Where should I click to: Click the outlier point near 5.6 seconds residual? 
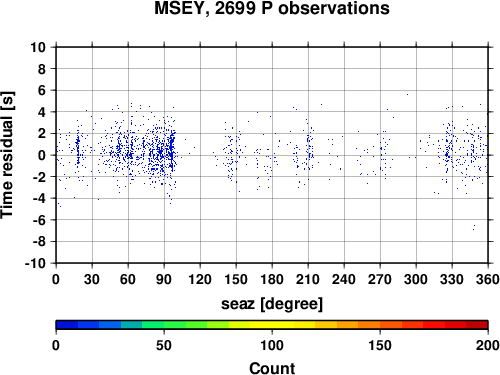pos(407,94)
